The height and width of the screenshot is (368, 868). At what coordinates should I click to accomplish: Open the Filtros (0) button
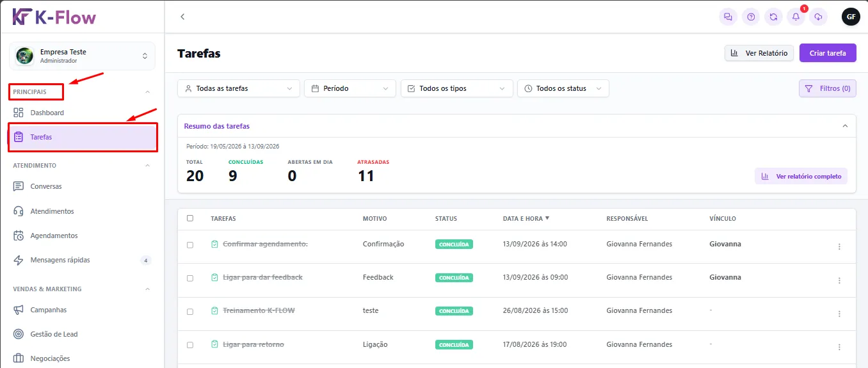pos(828,88)
